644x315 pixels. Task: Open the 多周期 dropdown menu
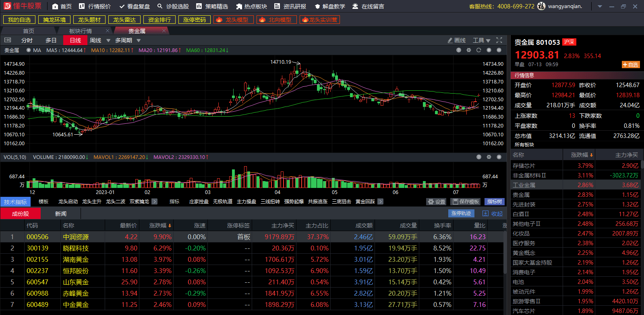tap(139, 41)
